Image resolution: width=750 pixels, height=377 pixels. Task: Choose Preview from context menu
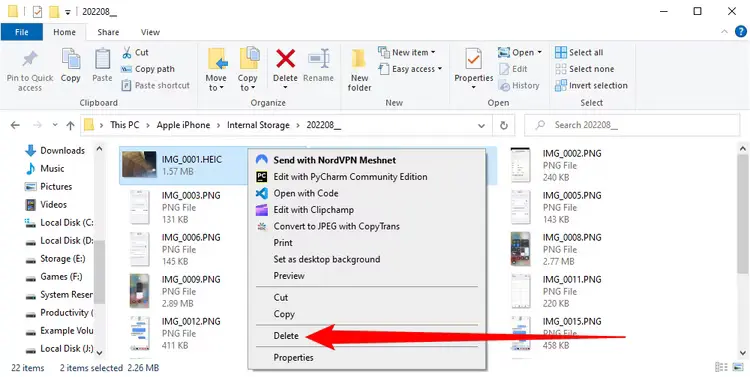click(x=367, y=276)
